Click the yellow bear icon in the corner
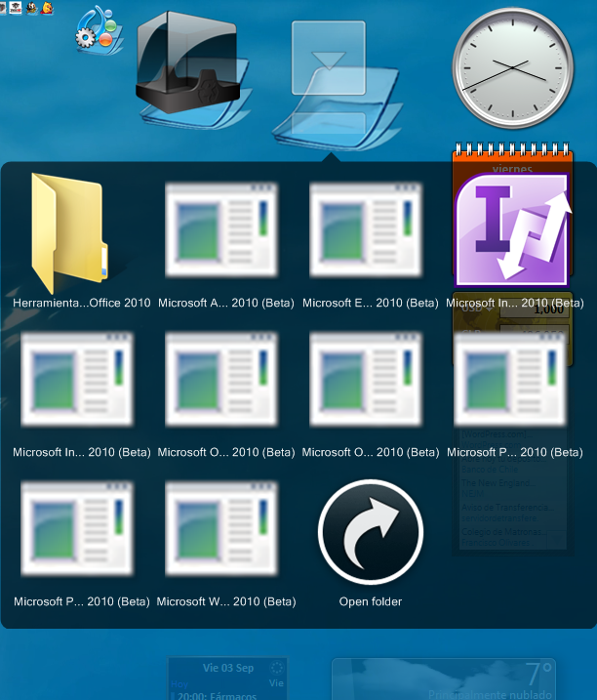Screen dimensions: 597x700 tap(47, 8)
